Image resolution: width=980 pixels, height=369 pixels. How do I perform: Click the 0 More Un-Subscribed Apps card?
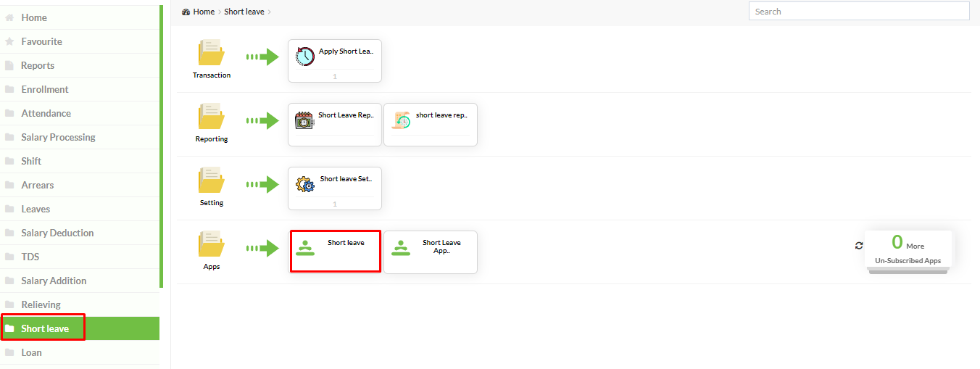(908, 251)
